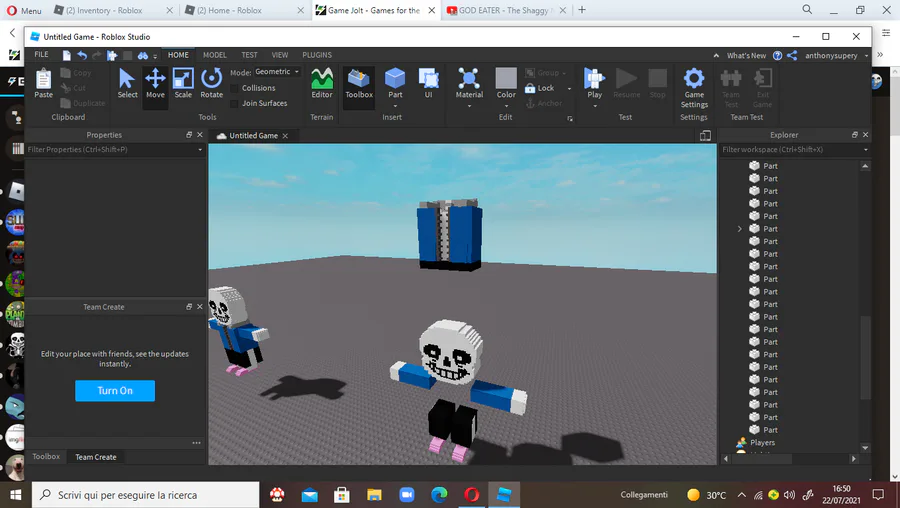Expand the Lock dropdown arrow
The height and width of the screenshot is (508, 900).
(569, 88)
